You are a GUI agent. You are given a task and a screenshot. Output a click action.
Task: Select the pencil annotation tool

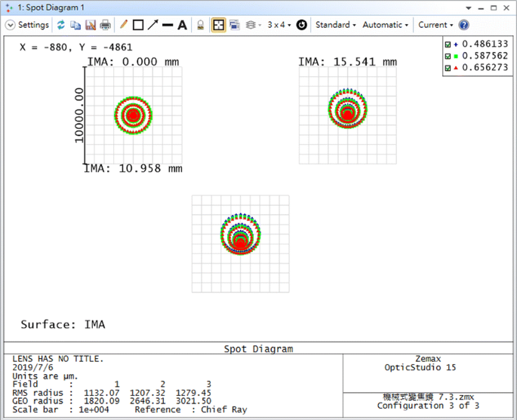tap(123, 25)
